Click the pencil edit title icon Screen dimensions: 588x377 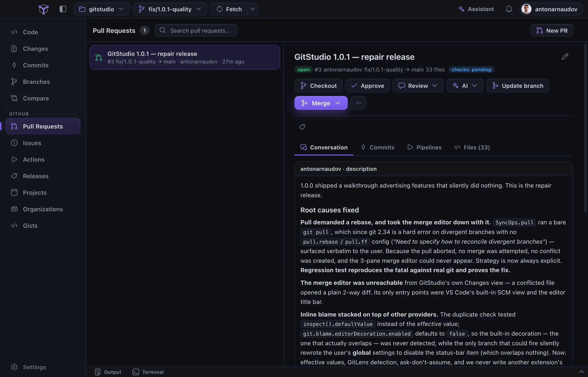tap(565, 57)
